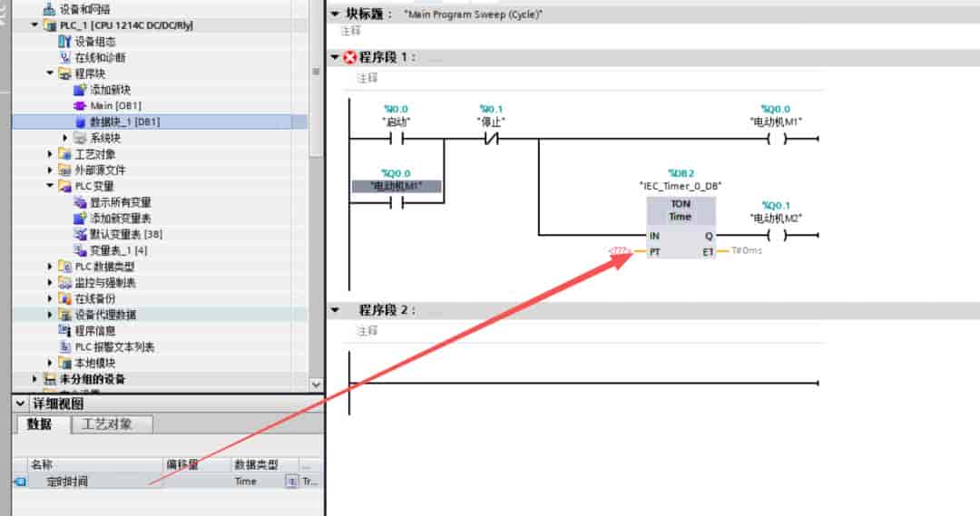The height and width of the screenshot is (516, 980).
Task: Expand the 本地模块 tree node
Action: pyautogui.click(x=50, y=363)
